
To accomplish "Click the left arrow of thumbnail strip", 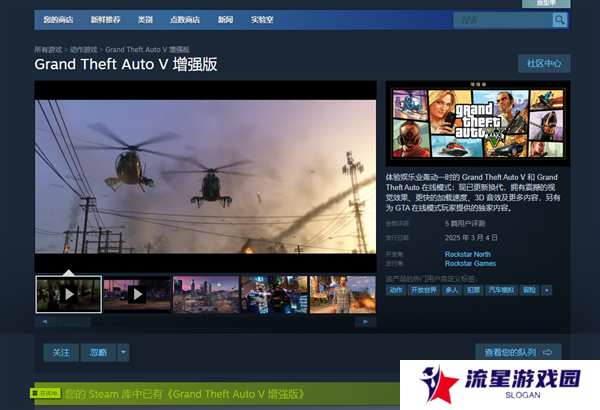I will click(x=45, y=322).
